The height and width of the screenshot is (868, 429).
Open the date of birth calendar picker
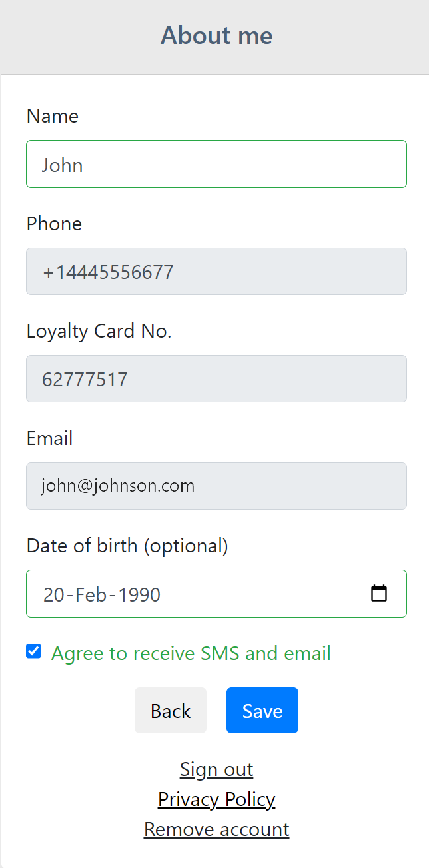379,593
